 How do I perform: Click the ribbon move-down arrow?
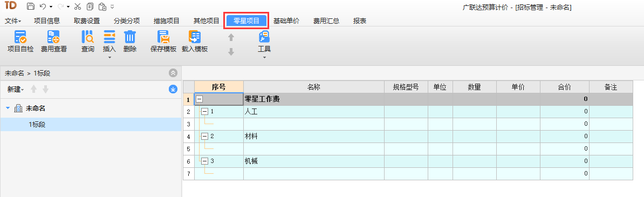[x=231, y=52]
